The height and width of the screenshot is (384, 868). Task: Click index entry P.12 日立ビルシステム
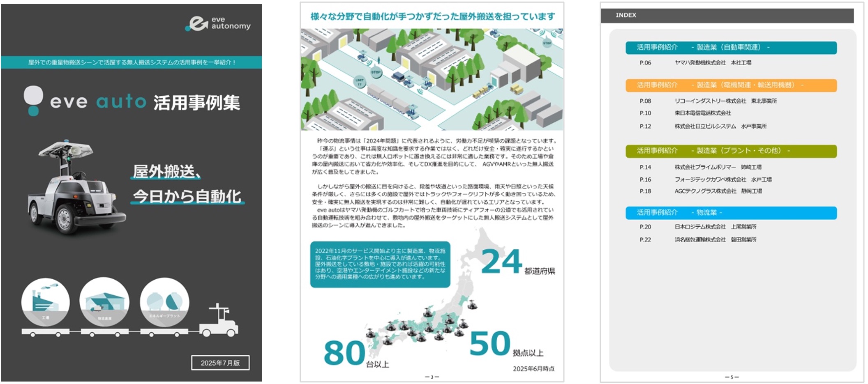(x=703, y=126)
